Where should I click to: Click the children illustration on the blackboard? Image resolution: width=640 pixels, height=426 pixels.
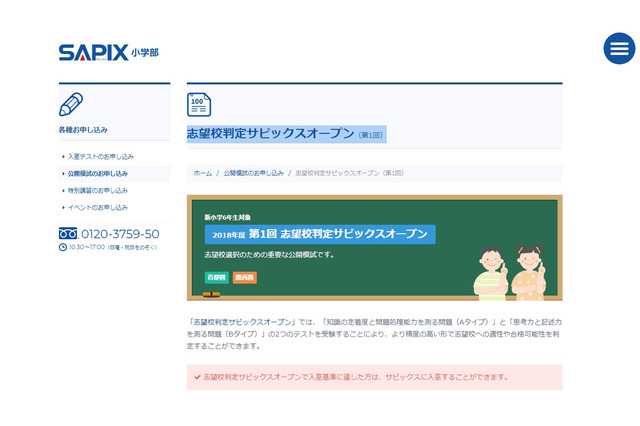click(x=509, y=273)
